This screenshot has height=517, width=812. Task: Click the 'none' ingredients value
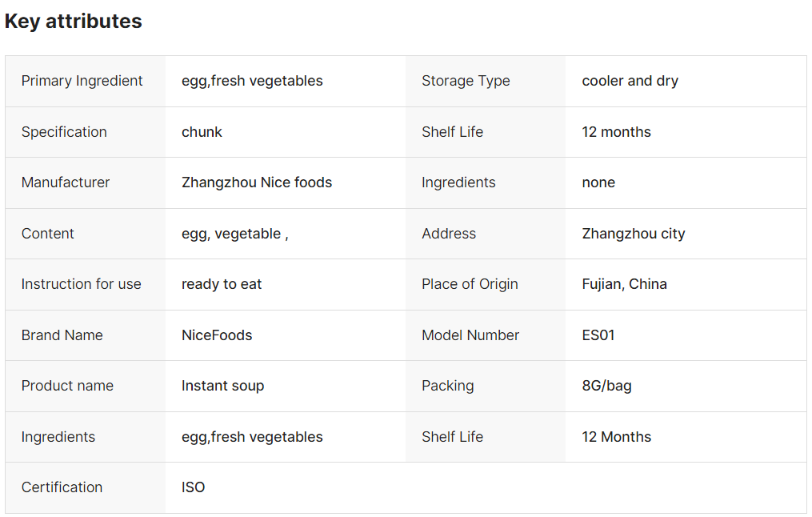click(598, 182)
